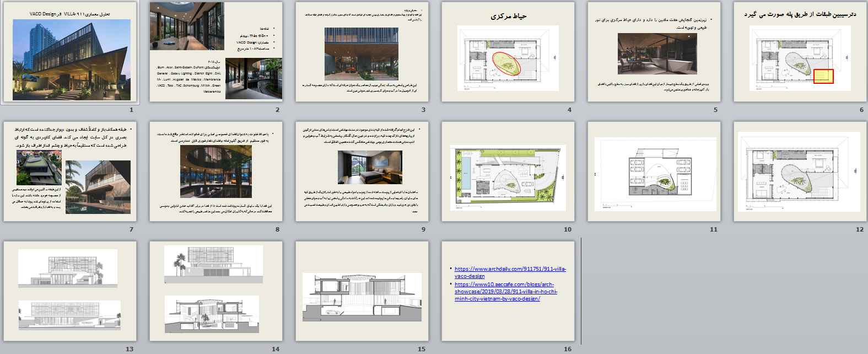Select slide 16 containing the reference links
Image resolution: width=868 pixels, height=354 pixels.
508,320
